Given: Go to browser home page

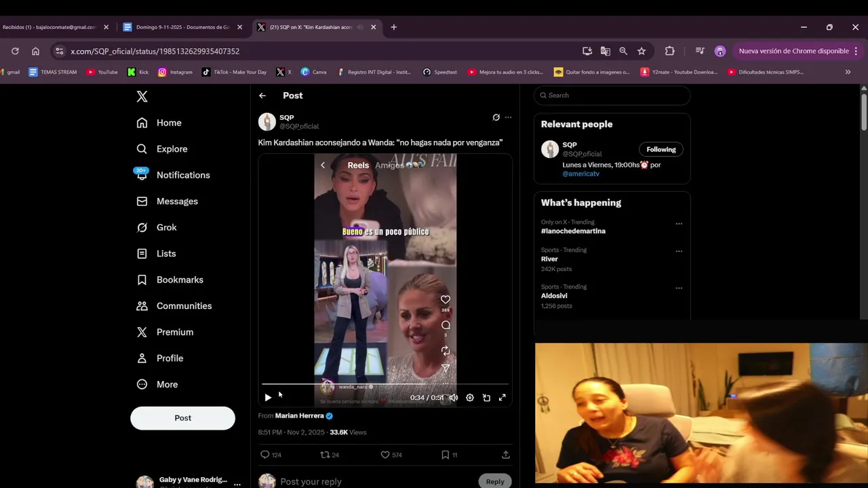Looking at the screenshot, I should (35, 51).
